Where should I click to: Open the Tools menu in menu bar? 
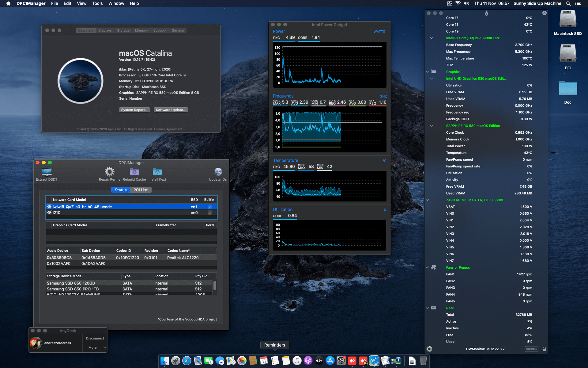click(97, 3)
